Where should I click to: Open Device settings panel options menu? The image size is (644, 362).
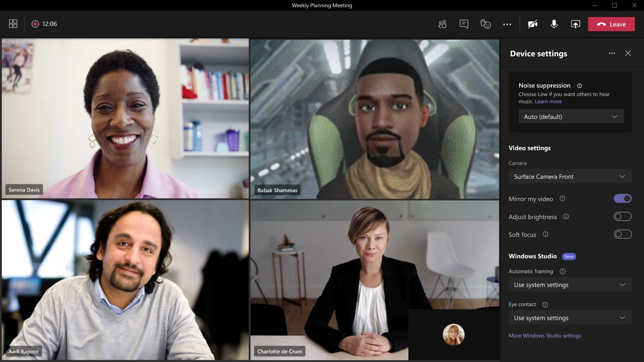click(x=611, y=53)
